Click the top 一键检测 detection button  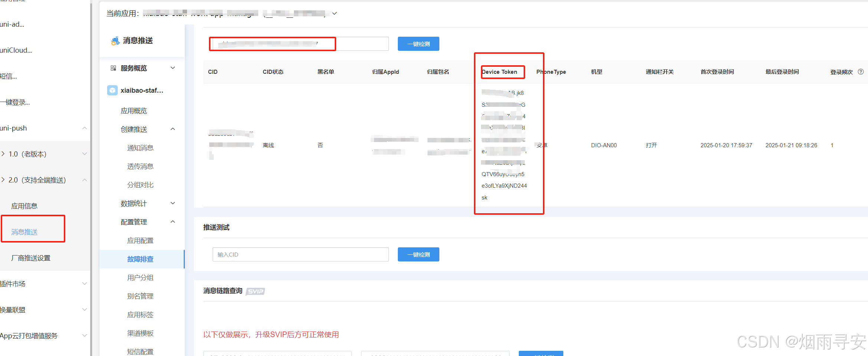pos(418,43)
